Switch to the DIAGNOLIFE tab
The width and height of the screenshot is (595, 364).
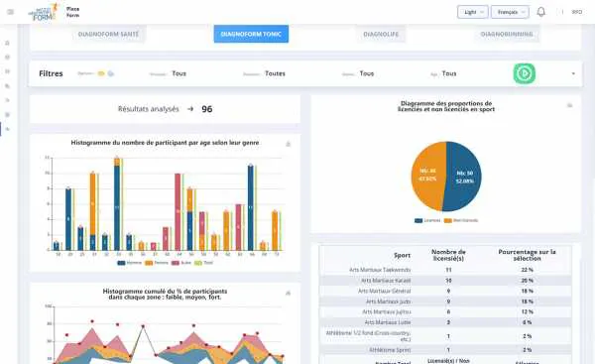pyautogui.click(x=381, y=34)
